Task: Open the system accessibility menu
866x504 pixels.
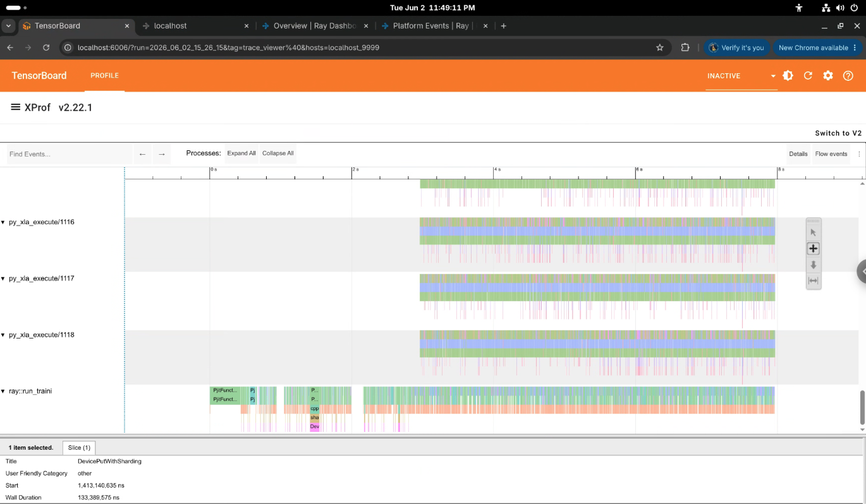Action: [x=799, y=8]
